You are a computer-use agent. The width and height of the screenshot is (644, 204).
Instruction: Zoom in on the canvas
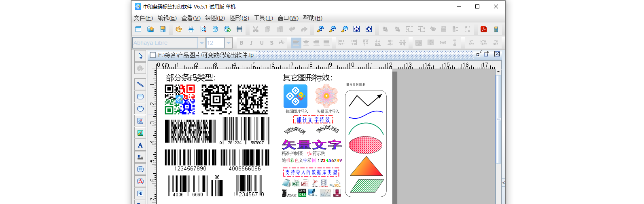(x=320, y=29)
